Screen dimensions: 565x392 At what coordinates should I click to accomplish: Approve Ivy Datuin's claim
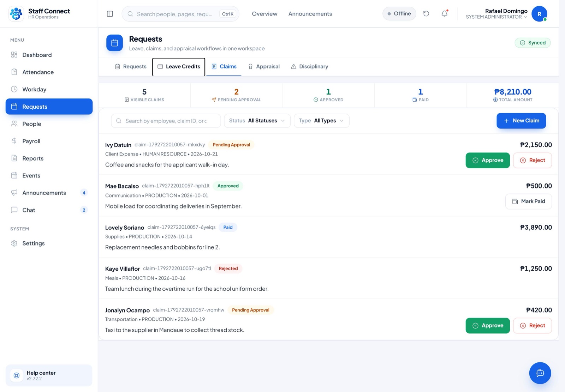[488, 160]
